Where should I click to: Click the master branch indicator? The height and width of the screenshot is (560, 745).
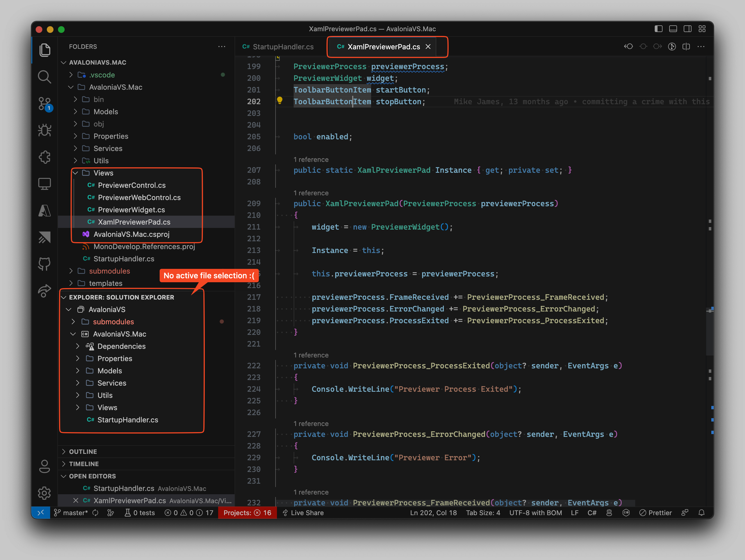pos(71,513)
